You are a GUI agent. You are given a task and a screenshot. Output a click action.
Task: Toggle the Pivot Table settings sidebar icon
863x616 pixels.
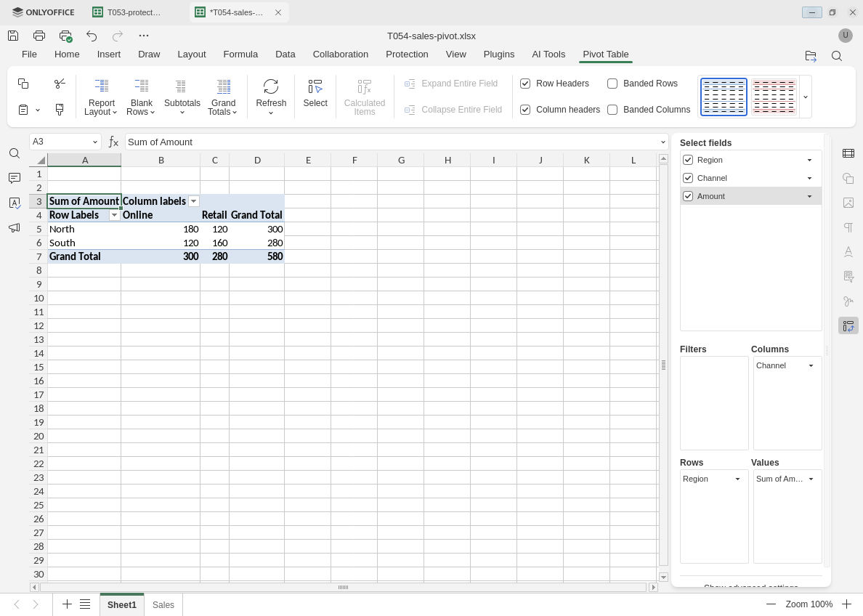point(848,326)
